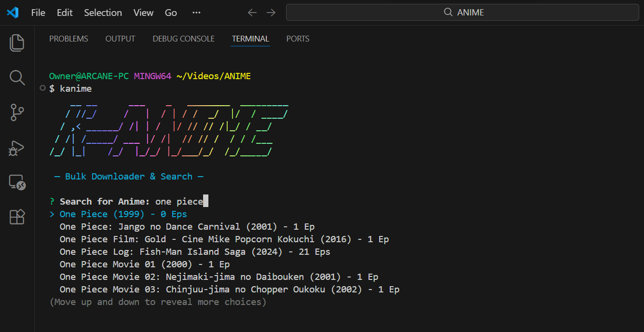Open the Extensions panel
This screenshot has width=644, height=332.
pos(17,217)
